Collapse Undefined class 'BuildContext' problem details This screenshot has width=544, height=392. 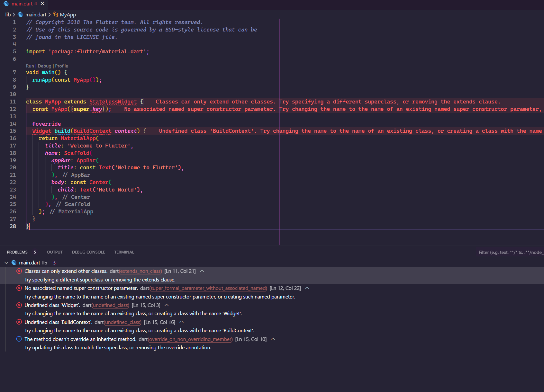(182, 322)
